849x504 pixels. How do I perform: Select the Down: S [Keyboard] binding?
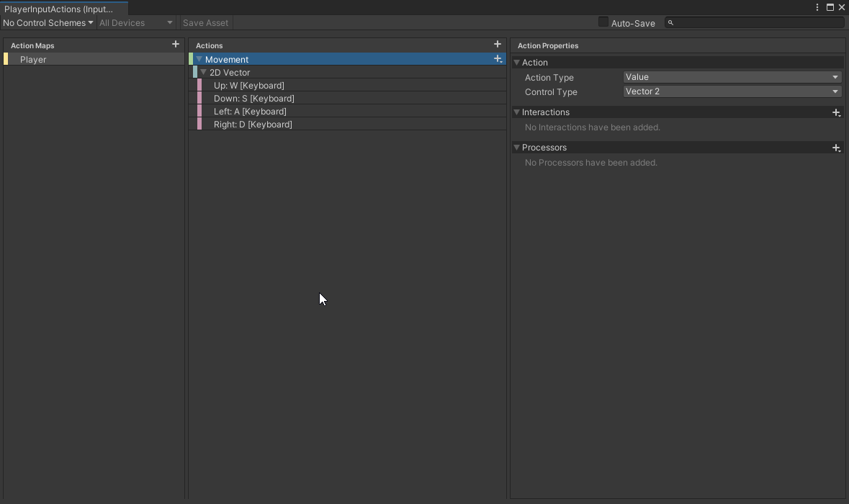tap(347, 98)
